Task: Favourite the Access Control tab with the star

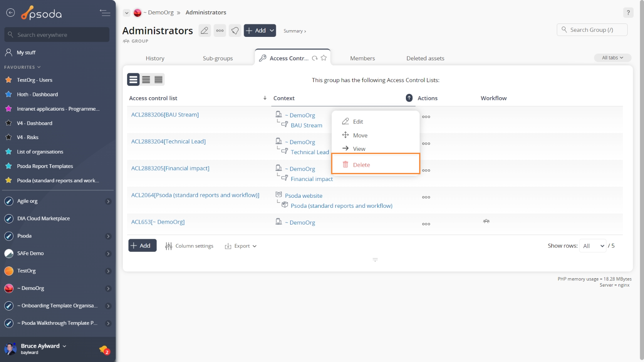Action: click(324, 58)
